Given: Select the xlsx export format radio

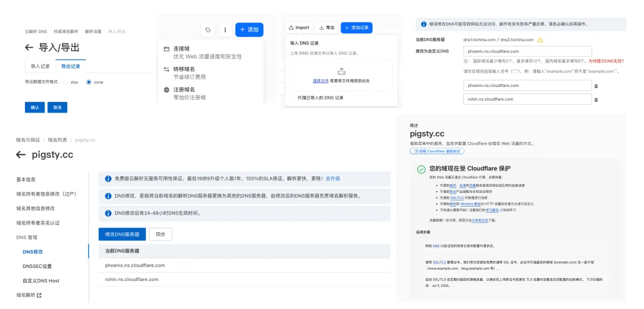Looking at the screenshot, I should [x=66, y=82].
